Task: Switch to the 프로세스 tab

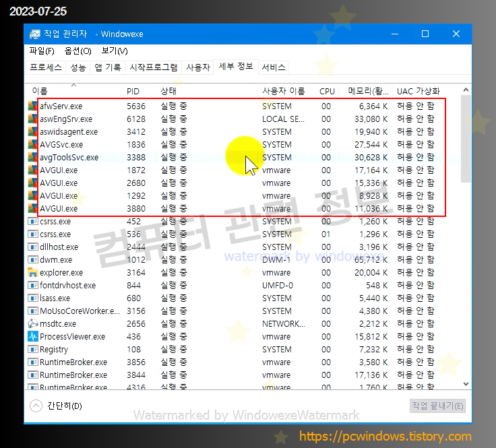Action: click(x=46, y=67)
